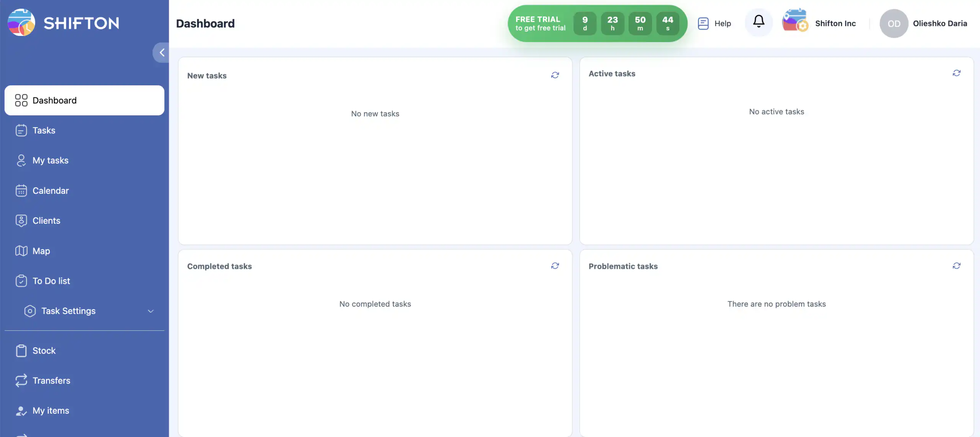Open My tasks section
980x437 pixels.
pyautogui.click(x=50, y=160)
